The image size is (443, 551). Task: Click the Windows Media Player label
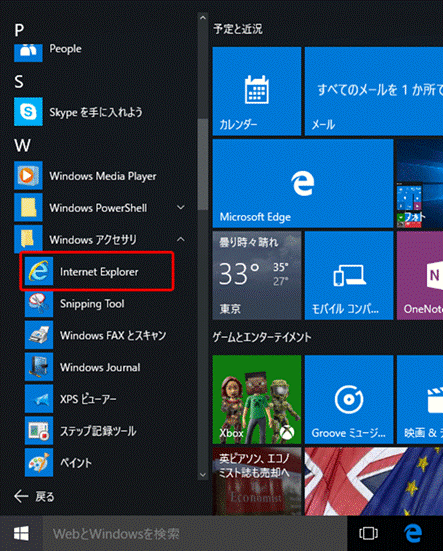[103, 176]
